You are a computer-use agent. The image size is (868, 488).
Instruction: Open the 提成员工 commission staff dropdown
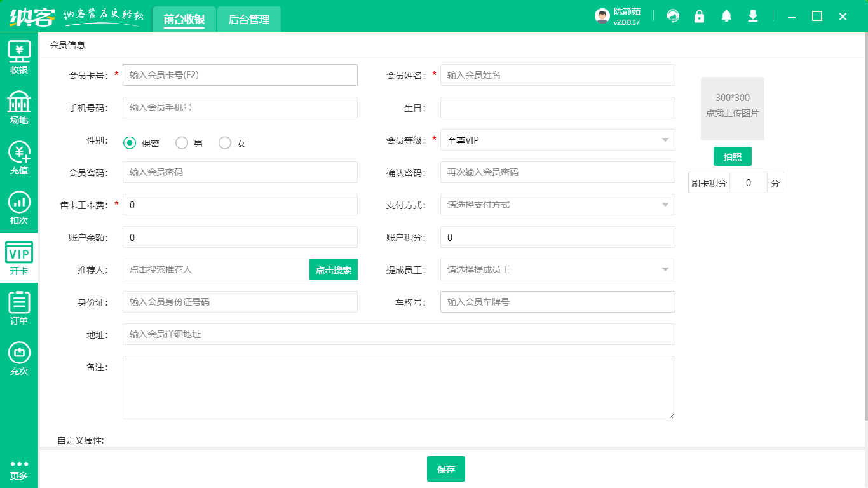pyautogui.click(x=664, y=269)
